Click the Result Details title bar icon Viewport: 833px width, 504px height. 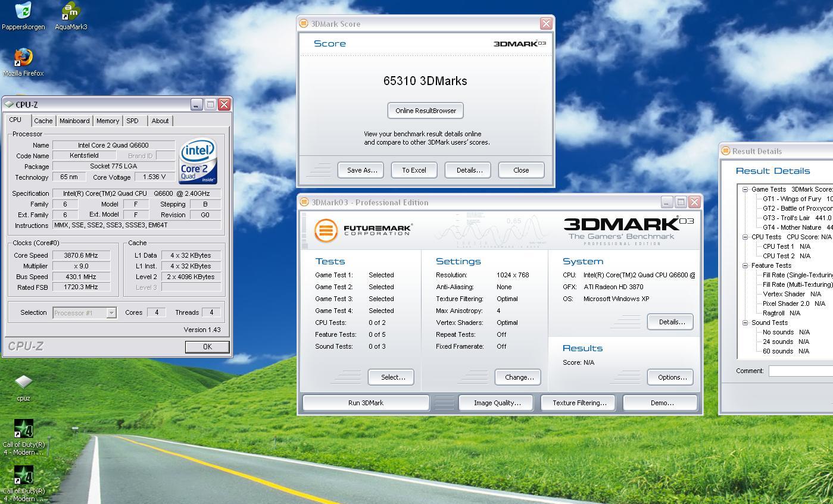click(x=725, y=151)
